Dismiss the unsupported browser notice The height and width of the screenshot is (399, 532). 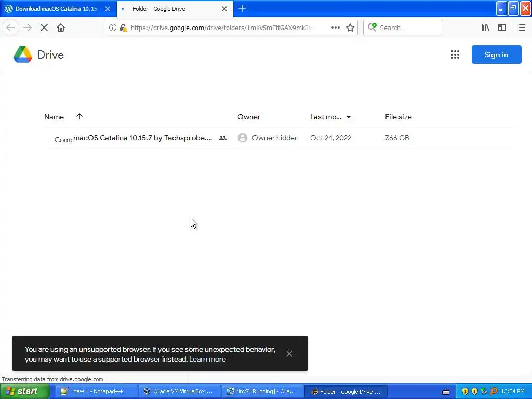coord(289,354)
